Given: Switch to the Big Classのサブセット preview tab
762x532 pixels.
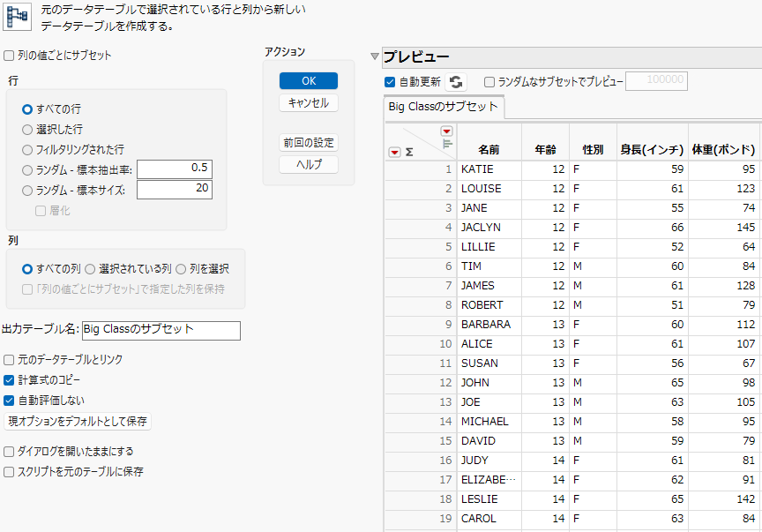Looking at the screenshot, I should point(444,107).
